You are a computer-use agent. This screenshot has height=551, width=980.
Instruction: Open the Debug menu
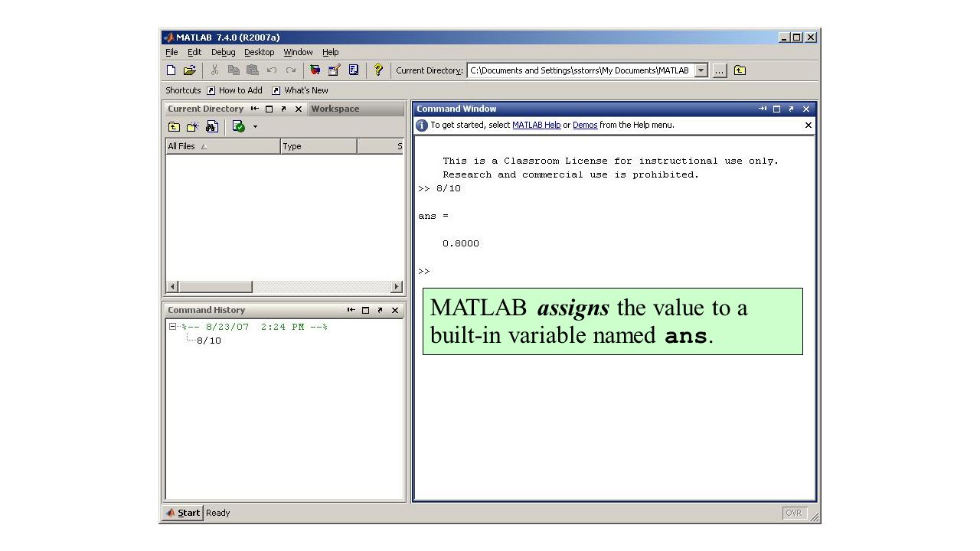tap(224, 52)
